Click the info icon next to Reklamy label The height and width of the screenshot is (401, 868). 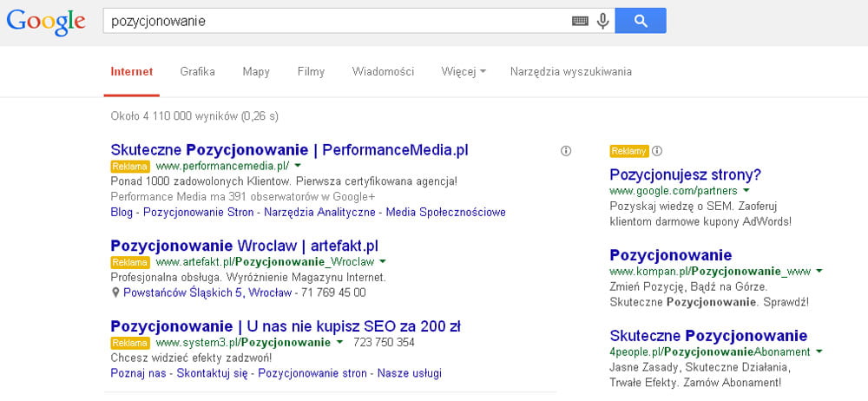point(657,151)
